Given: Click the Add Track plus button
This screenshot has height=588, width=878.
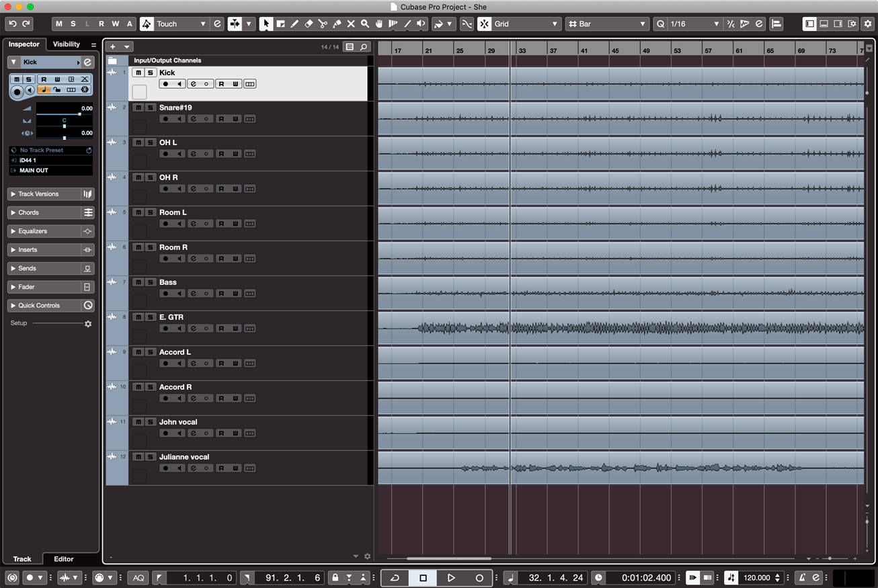Looking at the screenshot, I should (x=113, y=47).
